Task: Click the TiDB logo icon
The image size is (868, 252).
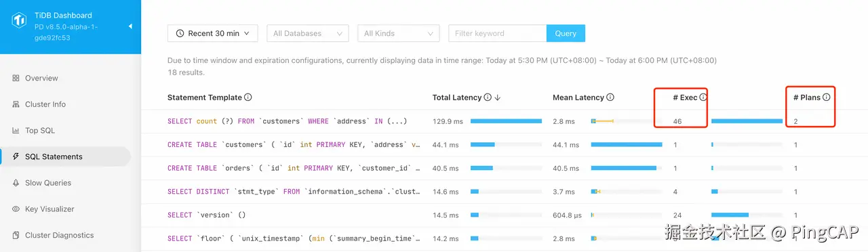Action: pyautogui.click(x=19, y=21)
